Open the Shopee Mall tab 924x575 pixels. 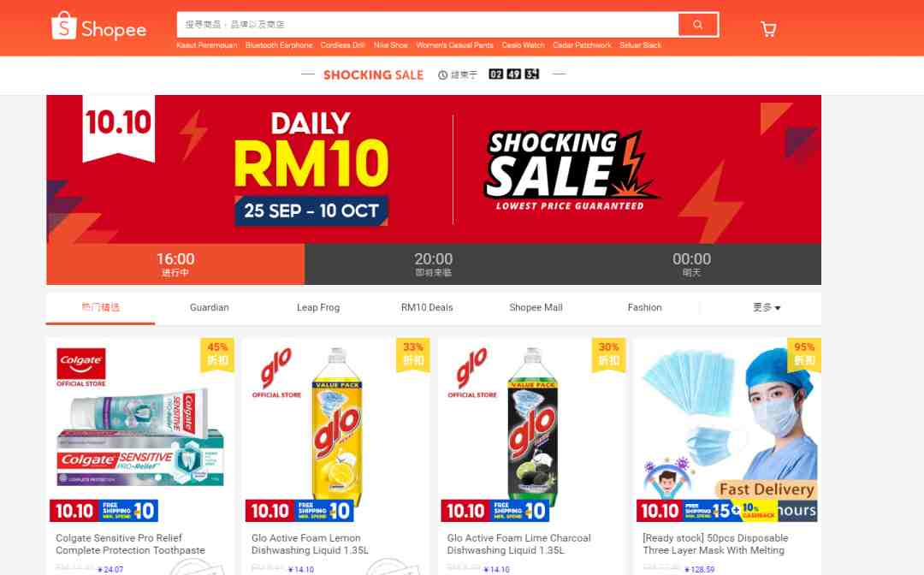pyautogui.click(x=536, y=307)
